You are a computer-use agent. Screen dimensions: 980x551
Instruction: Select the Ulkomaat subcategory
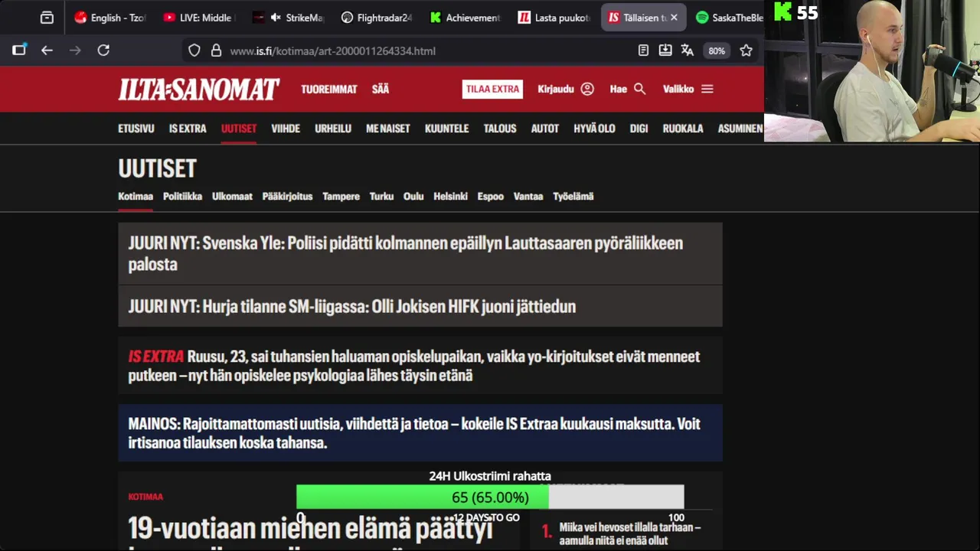232,196
